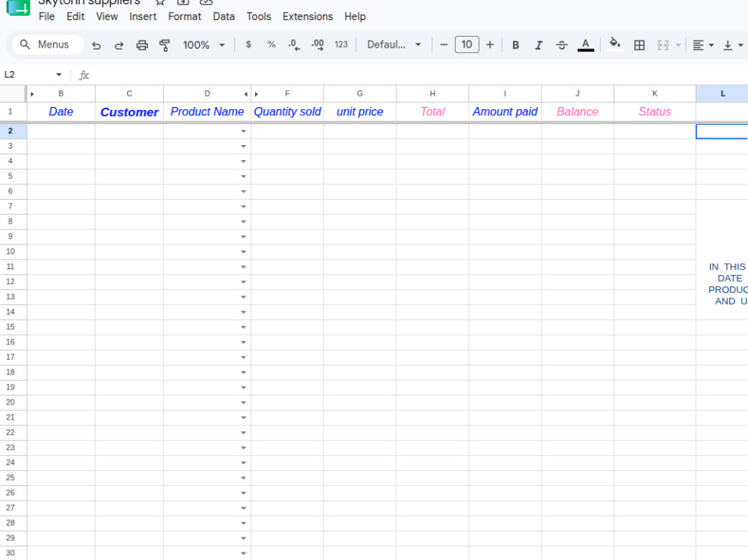This screenshot has width=748, height=560.
Task: Select the Total header cell
Action: (432, 111)
